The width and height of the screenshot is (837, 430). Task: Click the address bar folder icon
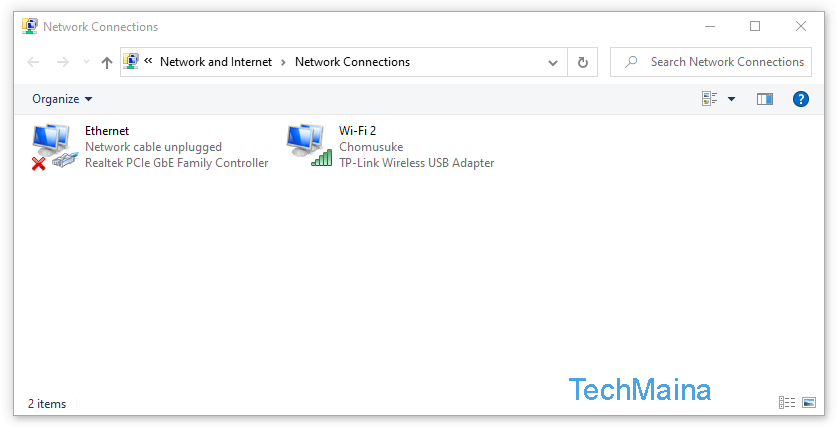pos(131,62)
